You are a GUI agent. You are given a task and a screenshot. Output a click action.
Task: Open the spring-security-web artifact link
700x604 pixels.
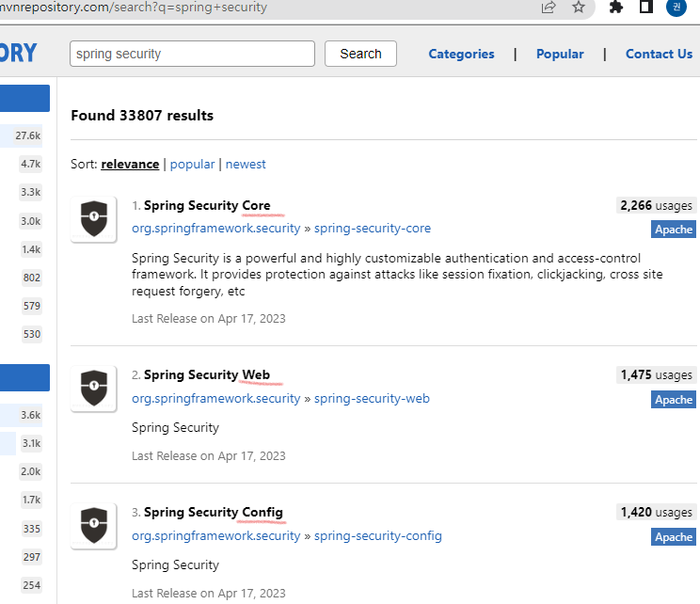point(372,398)
